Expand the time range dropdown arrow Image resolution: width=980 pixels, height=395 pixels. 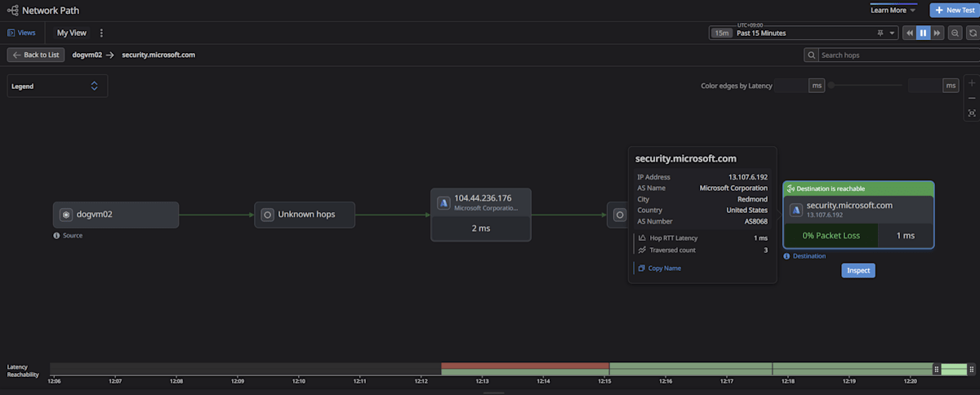(891, 33)
